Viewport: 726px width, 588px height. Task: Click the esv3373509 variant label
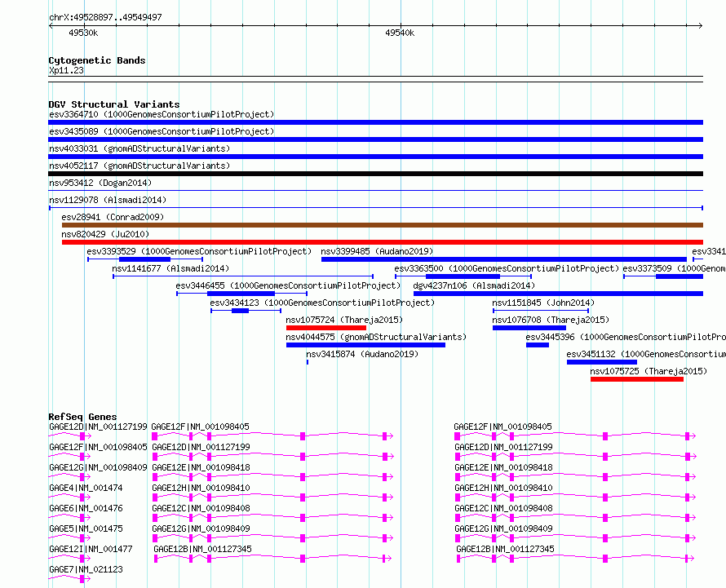click(x=674, y=268)
